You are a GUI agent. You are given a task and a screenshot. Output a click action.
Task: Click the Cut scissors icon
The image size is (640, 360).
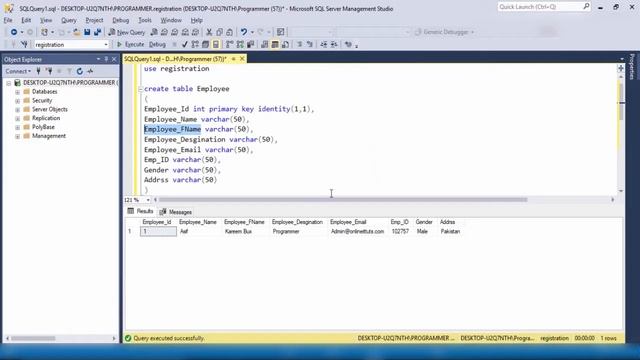[x=209, y=32]
